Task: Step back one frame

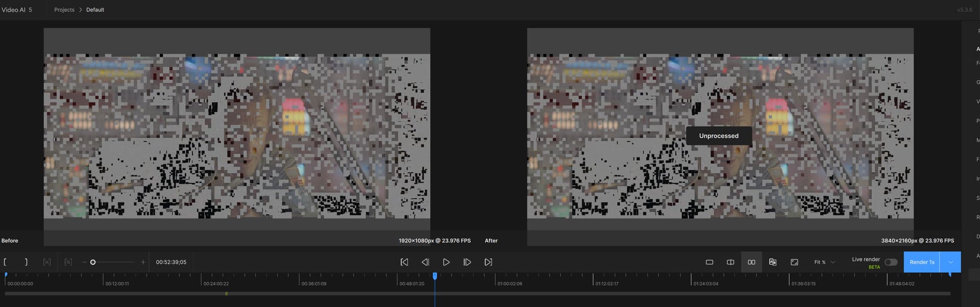Action: click(425, 262)
